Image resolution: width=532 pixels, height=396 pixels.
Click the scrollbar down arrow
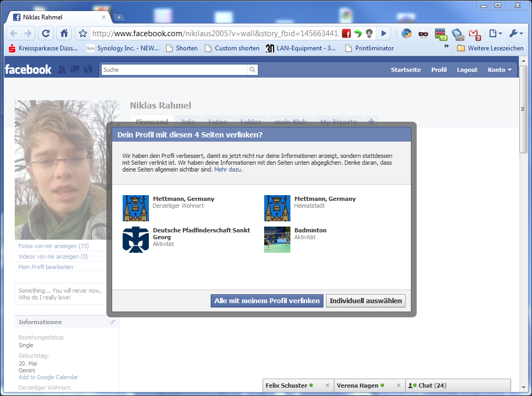[524, 388]
